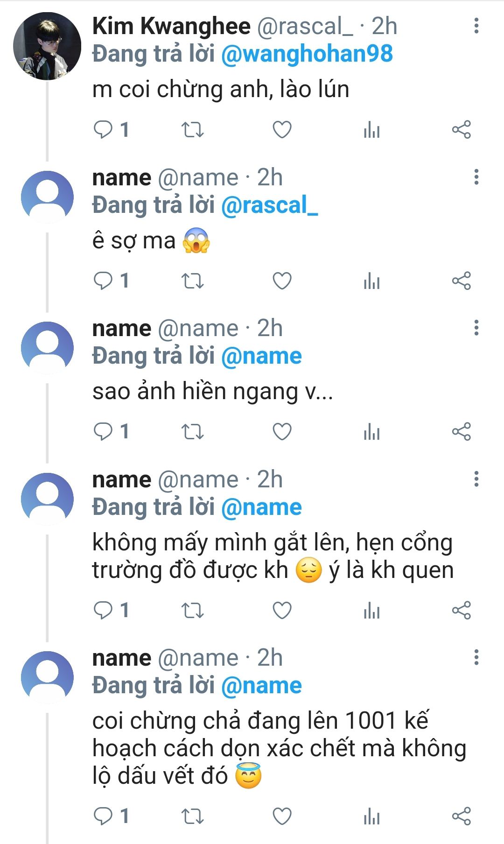Share the 'sao ảnh hiền ngang v...' tweet

coord(462,431)
